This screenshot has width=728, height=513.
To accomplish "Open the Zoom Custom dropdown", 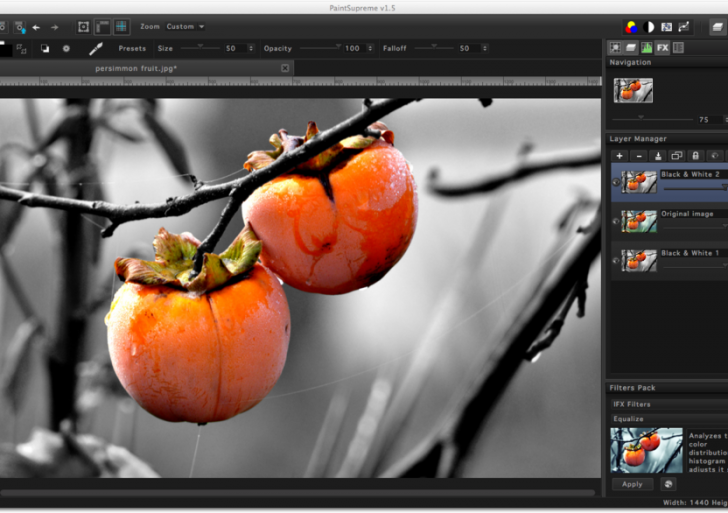I will pyautogui.click(x=185, y=27).
